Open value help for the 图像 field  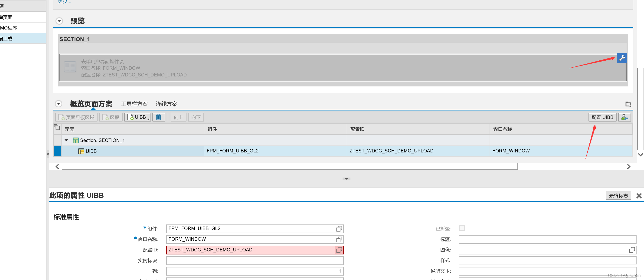pos(631,250)
